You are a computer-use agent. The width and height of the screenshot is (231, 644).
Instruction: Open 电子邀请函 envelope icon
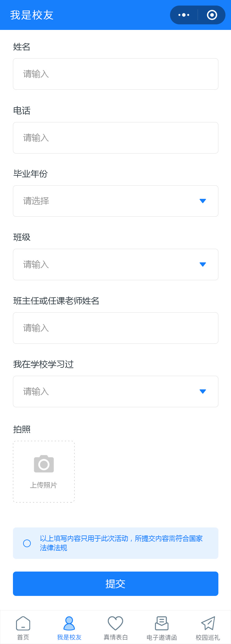[x=162, y=623]
